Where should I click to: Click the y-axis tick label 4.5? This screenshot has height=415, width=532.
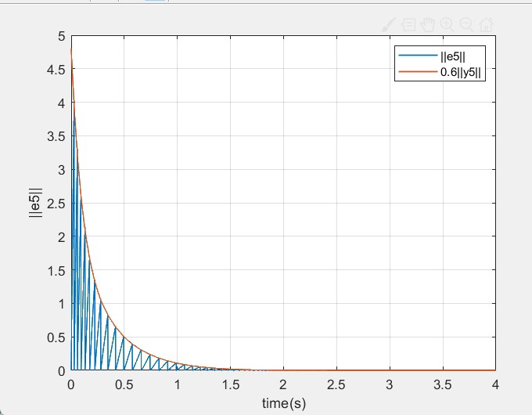click(x=56, y=70)
